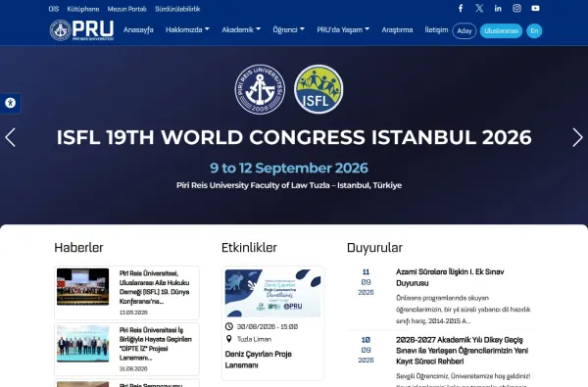
Task: Open the Deniz Çayırları event image
Action: (x=273, y=293)
